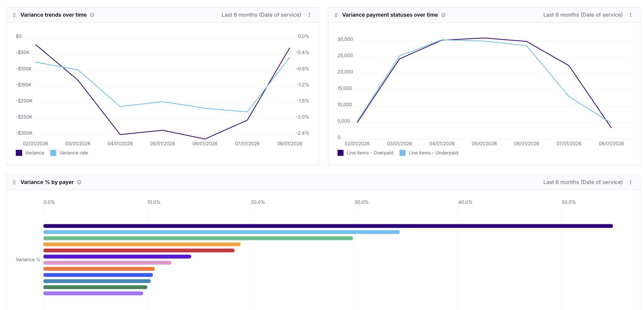
Task: Click the Variance rate legend label
Action: 74,153
